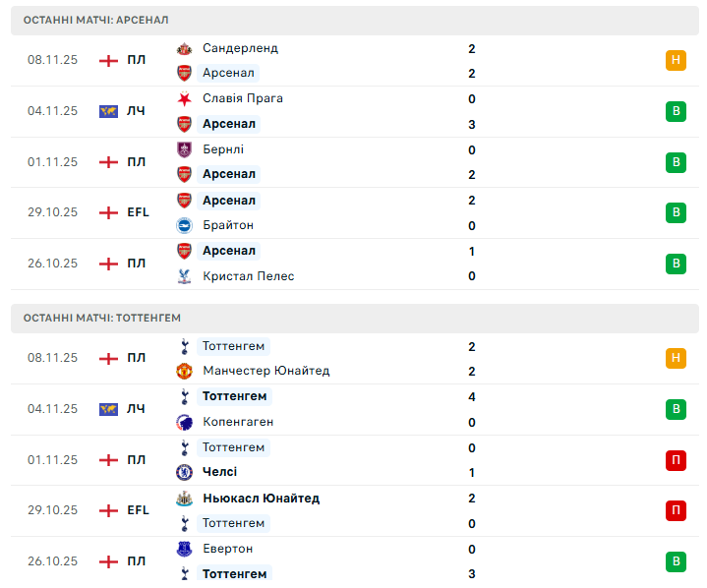Click the Burnley club crest icon
This screenshot has width=707, height=588.
pyautogui.click(x=184, y=149)
